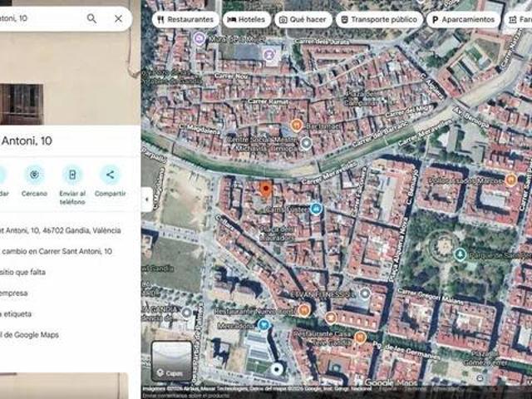Image resolution: width=532 pixels, height=399 pixels.
Task: Click the Restaurante Arrop Gandia marker
Action: tap(304, 310)
